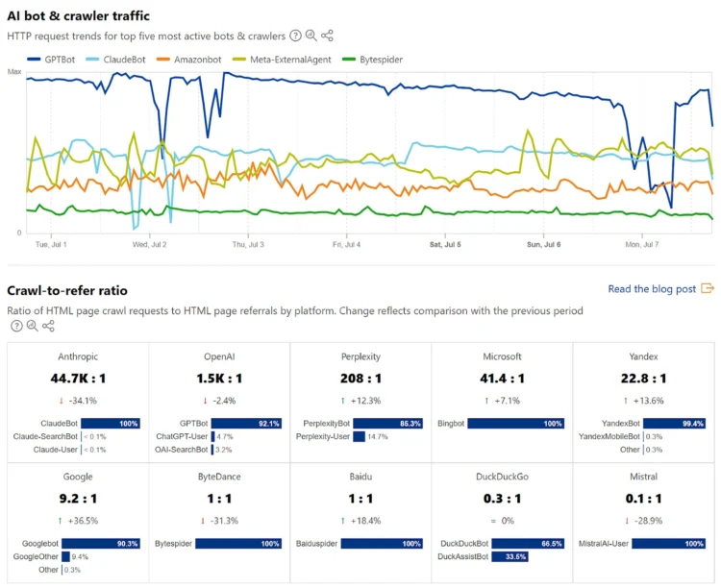
Task: Hide the ClaudeBot line via legend
Action: 116,59
